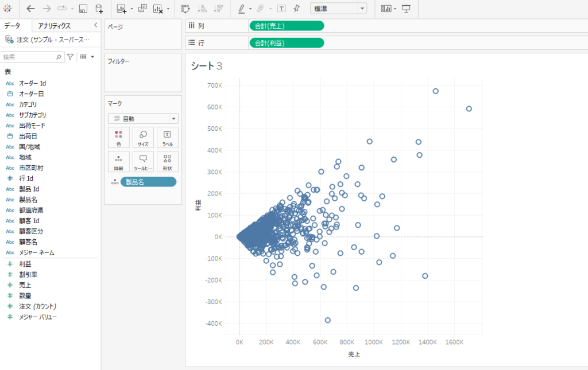Click the ツールヒント (Tooltip) marks button

click(142, 161)
